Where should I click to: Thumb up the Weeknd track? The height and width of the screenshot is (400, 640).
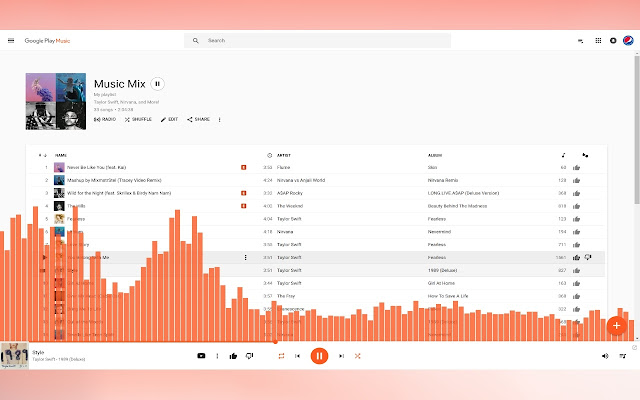[x=576, y=206]
